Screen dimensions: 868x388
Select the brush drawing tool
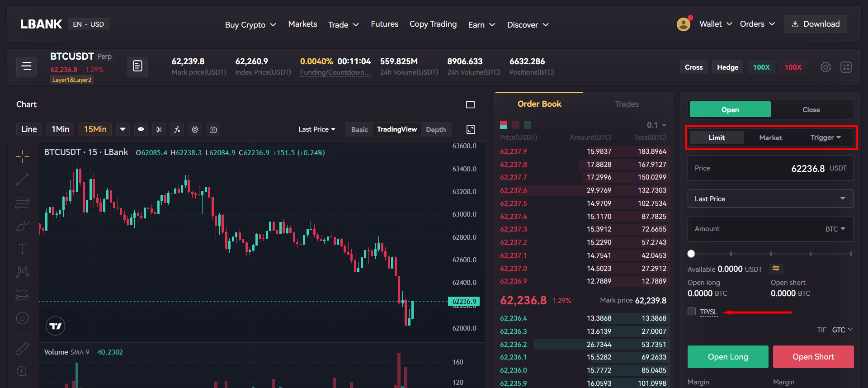point(23,226)
